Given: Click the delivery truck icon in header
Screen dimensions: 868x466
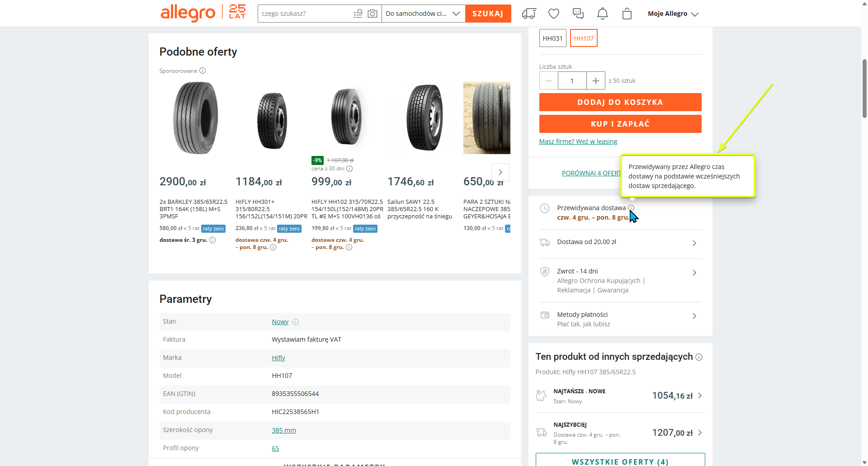Looking at the screenshot, I should coord(529,14).
